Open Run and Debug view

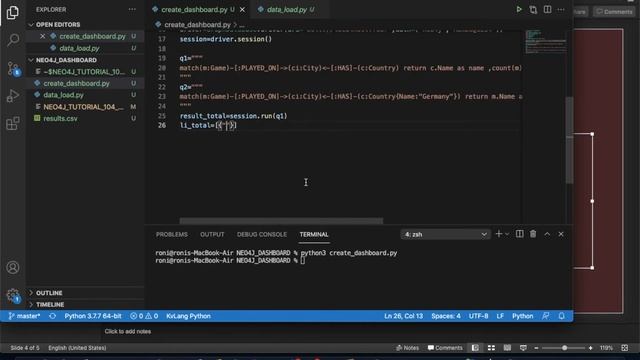[x=13, y=96]
